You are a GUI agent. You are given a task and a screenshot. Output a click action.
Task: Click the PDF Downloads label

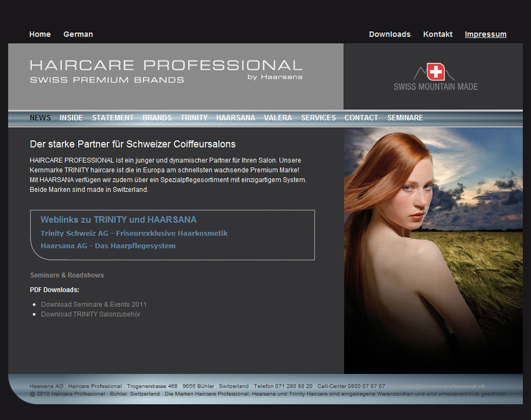point(55,290)
